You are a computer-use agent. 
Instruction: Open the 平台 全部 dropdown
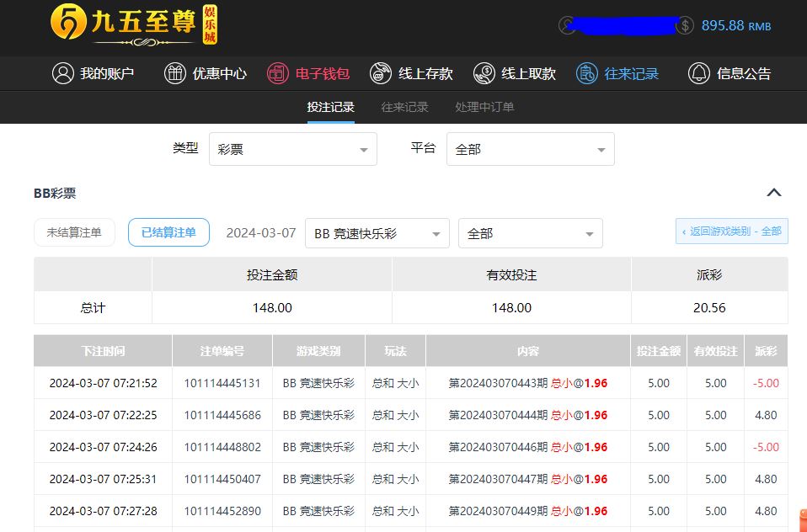pos(530,149)
